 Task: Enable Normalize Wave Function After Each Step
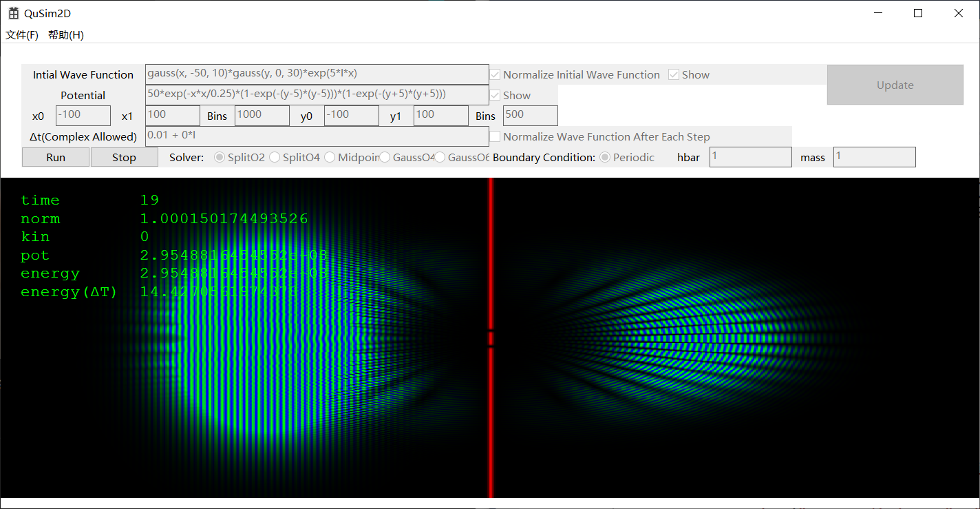(495, 136)
